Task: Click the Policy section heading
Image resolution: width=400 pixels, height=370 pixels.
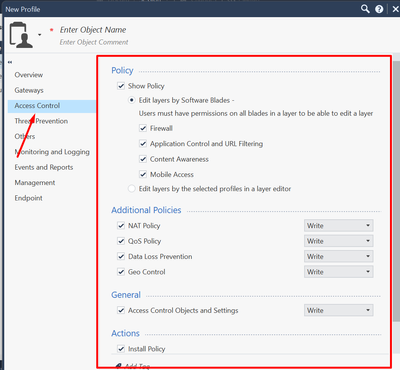Action: tap(122, 70)
